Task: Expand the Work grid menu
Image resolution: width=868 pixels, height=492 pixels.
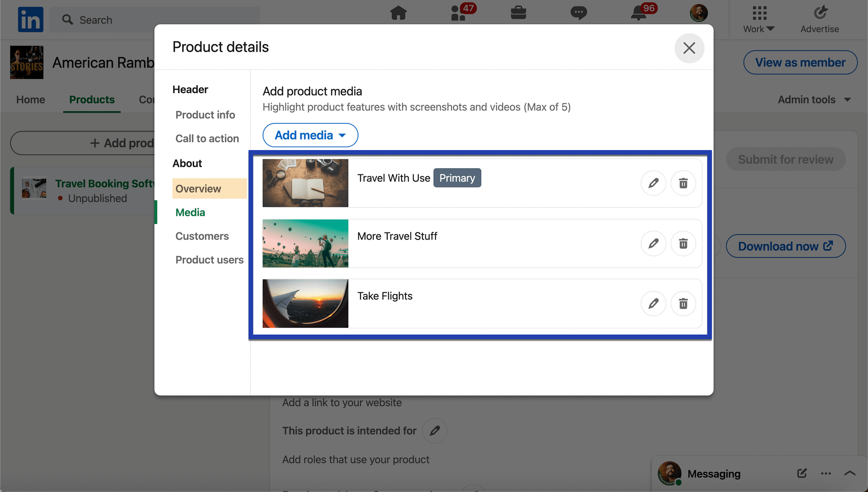Action: [x=759, y=18]
